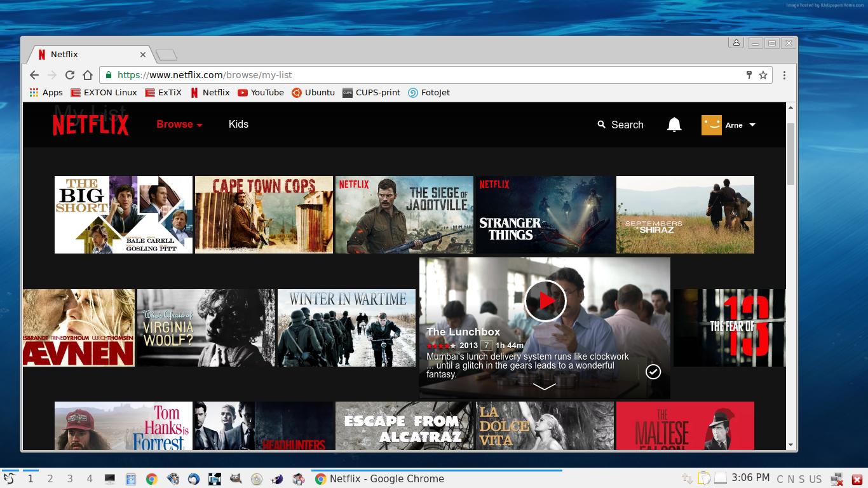The image size is (868, 488).
Task: Open Septembers of Shiraz title
Action: pyautogui.click(x=685, y=215)
